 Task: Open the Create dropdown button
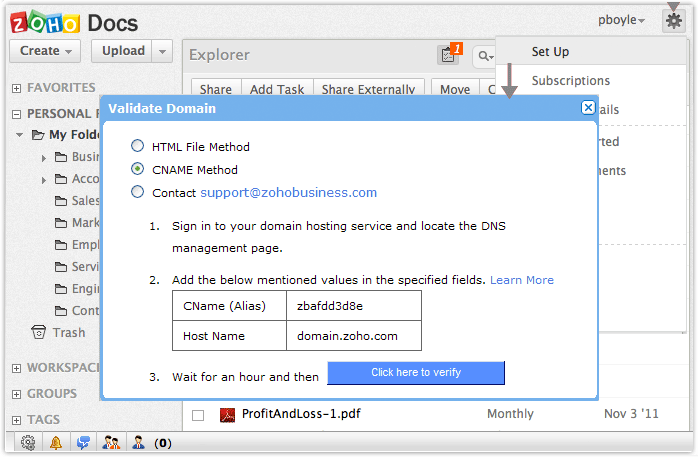tap(45, 51)
